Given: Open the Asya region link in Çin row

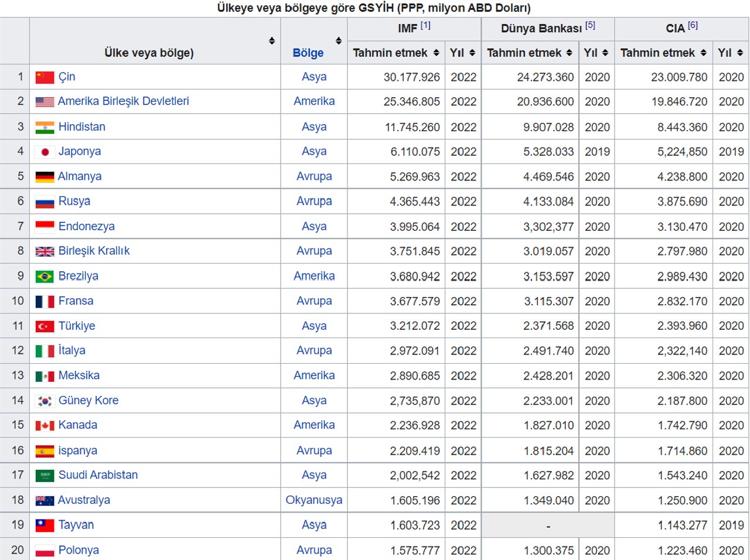Looking at the screenshot, I should pos(314,77).
